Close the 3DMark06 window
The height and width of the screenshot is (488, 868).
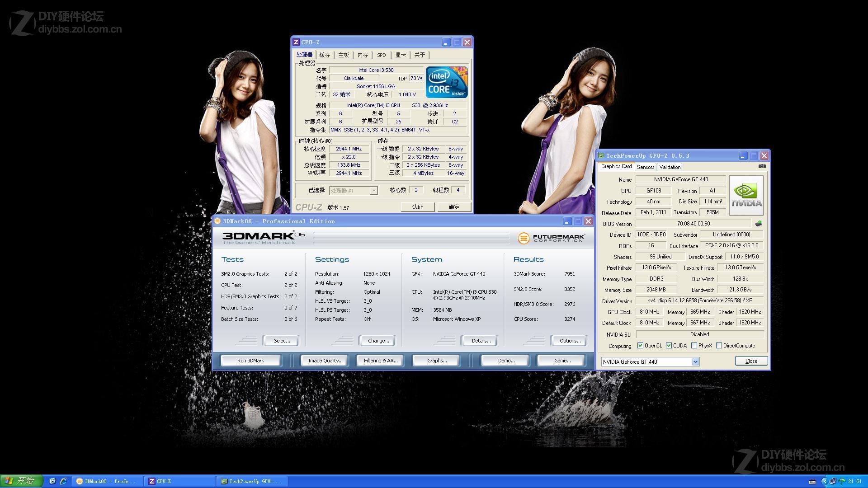(x=588, y=221)
